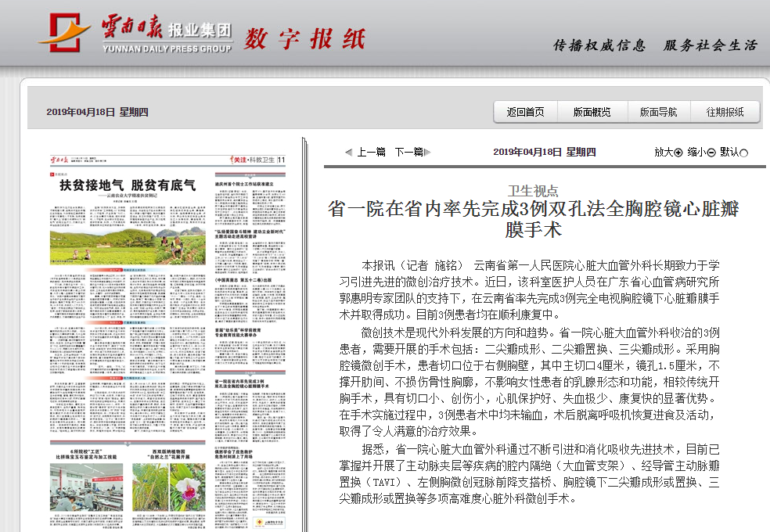Screen dimensions: 770x532
Task: Click the Yunnan Daily Press Group logo
Action: (135, 33)
